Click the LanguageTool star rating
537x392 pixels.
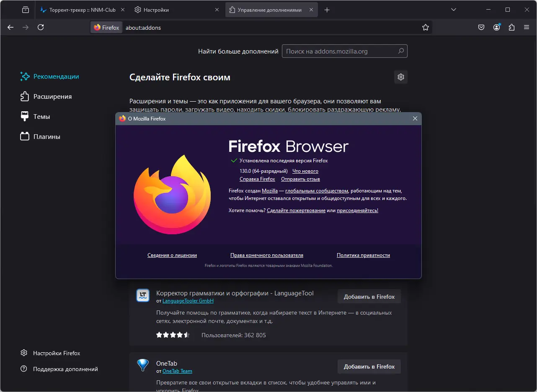click(173, 335)
